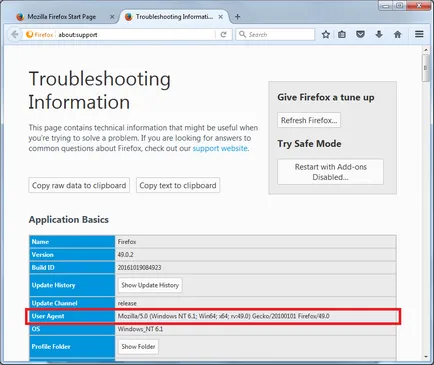Click the Build ID row label
This screenshot has width=434, height=365.
point(43,268)
